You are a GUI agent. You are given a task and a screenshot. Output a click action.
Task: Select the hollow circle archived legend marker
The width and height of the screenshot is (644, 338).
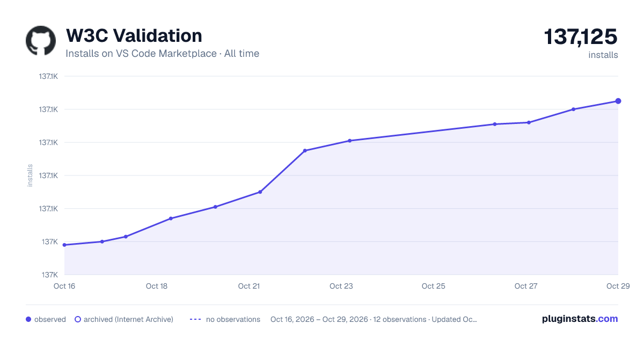[77, 319]
